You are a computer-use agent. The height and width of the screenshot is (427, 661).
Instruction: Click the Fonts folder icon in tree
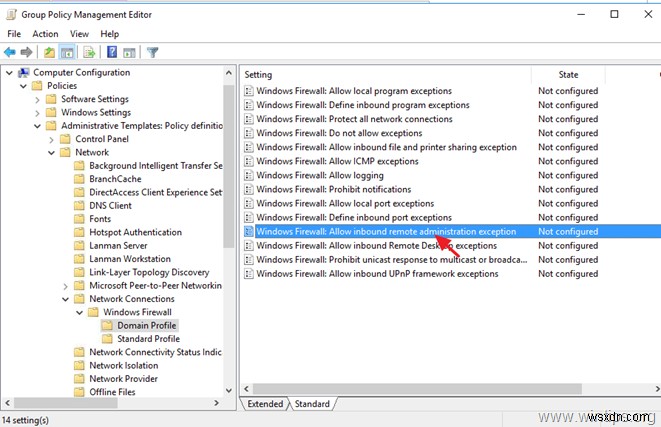tap(79, 219)
